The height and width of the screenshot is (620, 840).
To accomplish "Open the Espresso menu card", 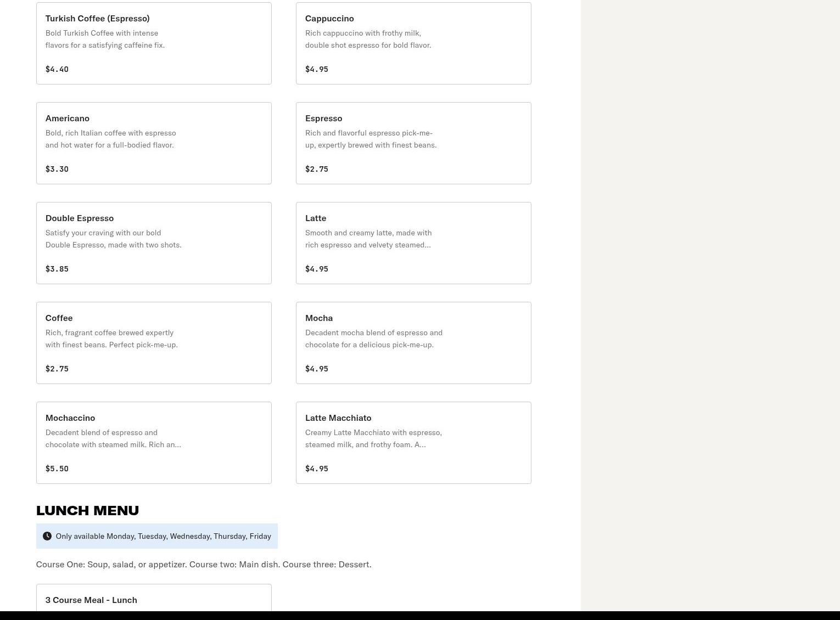I will tap(413, 143).
